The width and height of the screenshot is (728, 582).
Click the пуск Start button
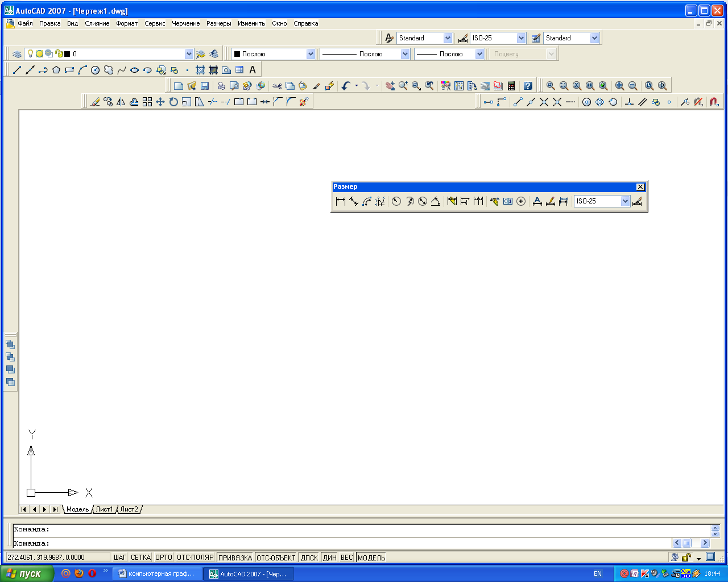27,573
